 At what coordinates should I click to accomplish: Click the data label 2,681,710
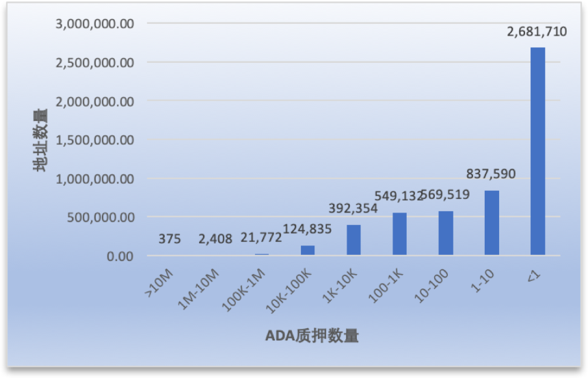pos(537,32)
